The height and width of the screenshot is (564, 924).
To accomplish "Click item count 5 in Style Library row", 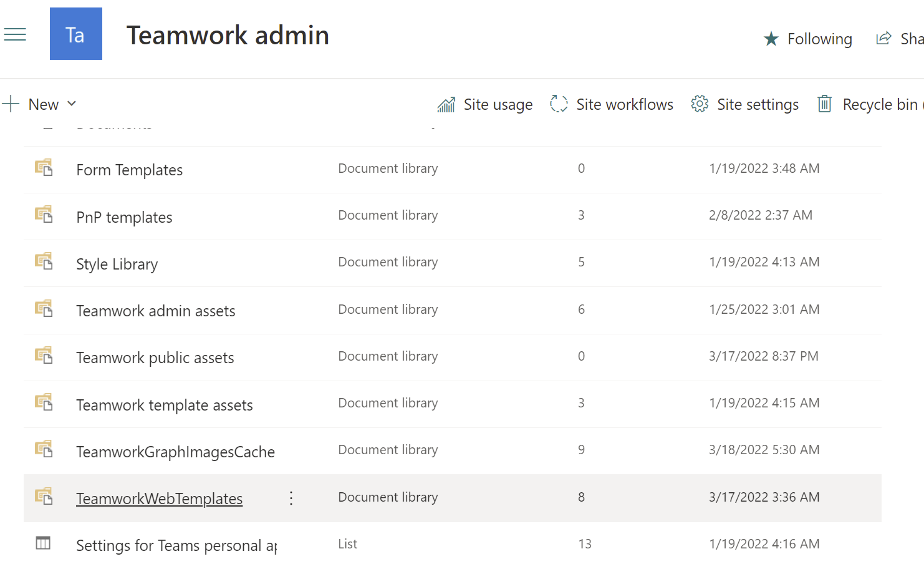I will (x=581, y=262).
